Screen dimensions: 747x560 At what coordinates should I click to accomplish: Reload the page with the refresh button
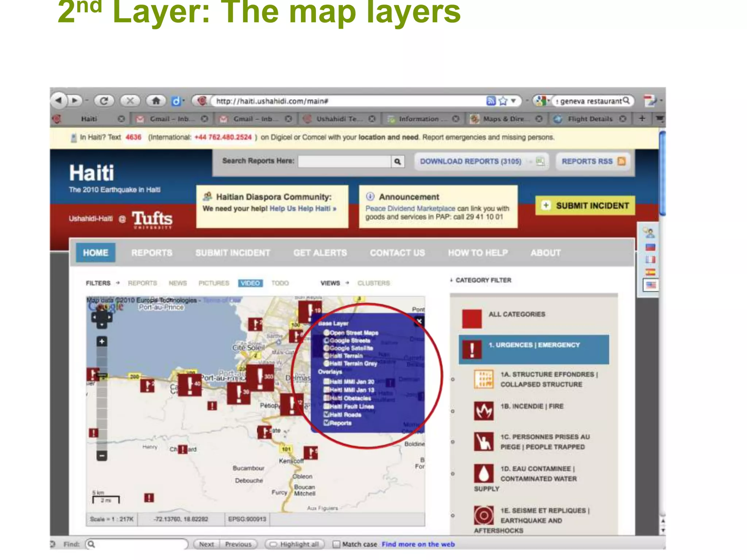[104, 101]
